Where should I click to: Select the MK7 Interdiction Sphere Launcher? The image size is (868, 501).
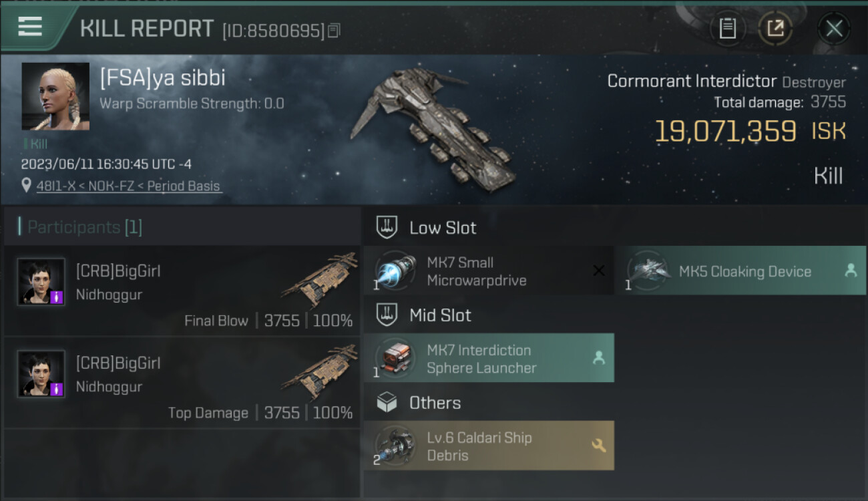pos(489,358)
